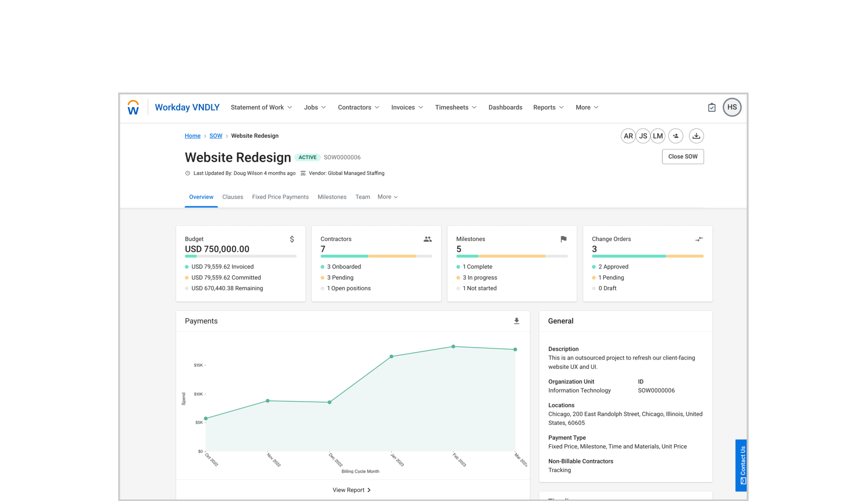
Task: Expand the Invoices menu
Action: [407, 107]
